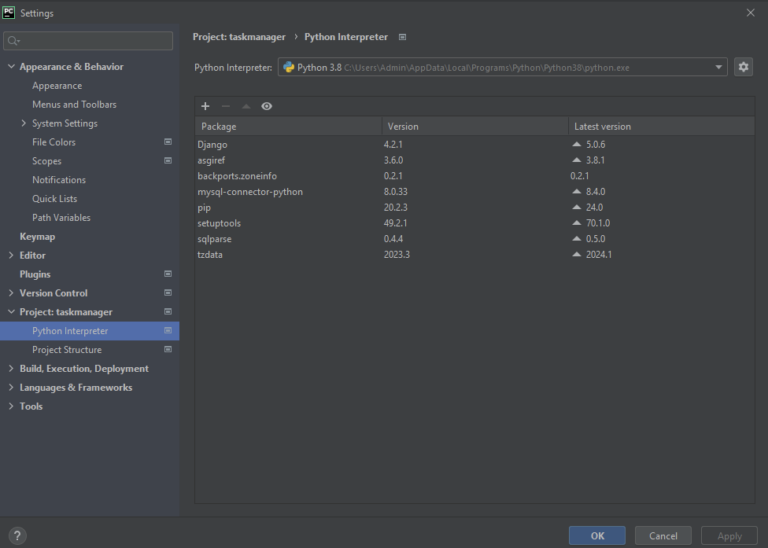Click the Cancel button
Viewport: 768px width, 548px height.
[663, 536]
